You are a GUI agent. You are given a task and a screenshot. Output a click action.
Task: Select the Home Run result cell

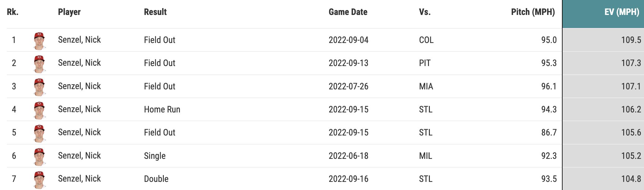[162, 110]
